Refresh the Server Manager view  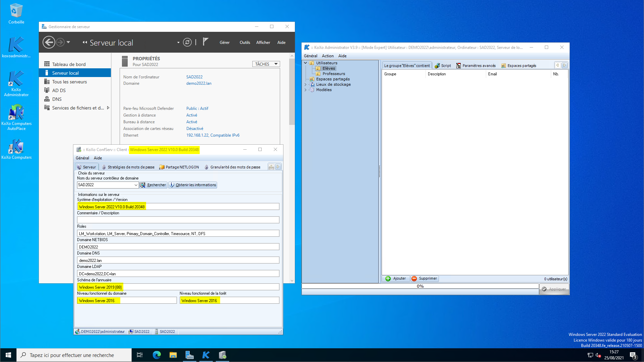[x=187, y=42]
